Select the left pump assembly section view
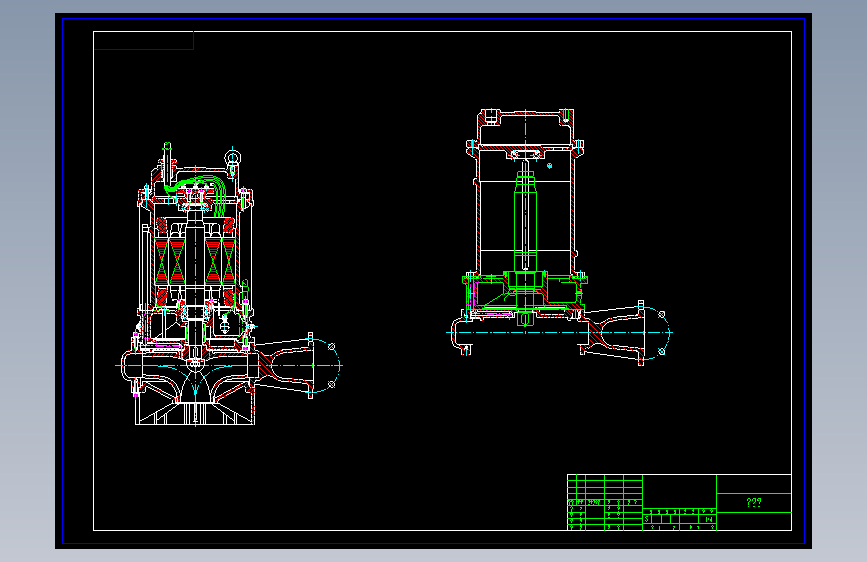 point(229,284)
